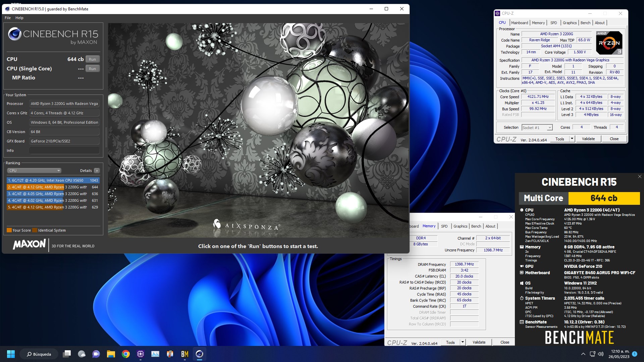
Task: Click Close in top CPU-Z window
Action: pos(614,139)
